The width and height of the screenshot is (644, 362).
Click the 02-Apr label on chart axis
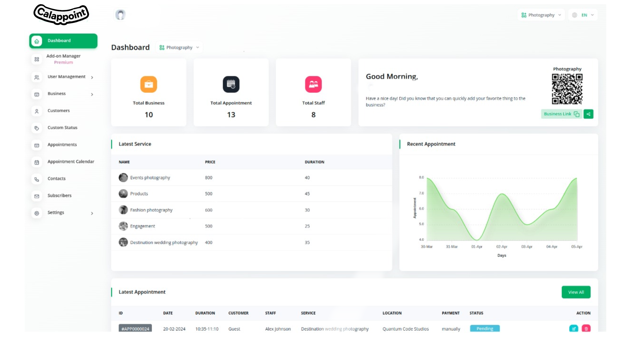[502, 247]
